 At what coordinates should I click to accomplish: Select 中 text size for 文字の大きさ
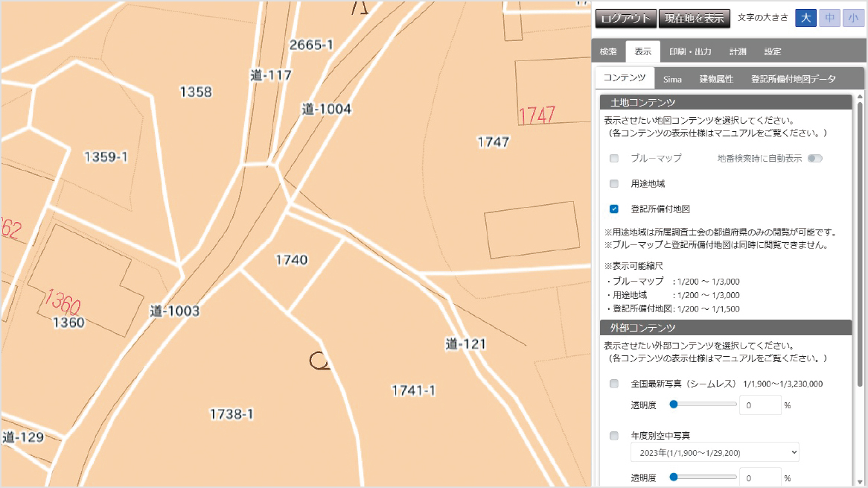(x=828, y=17)
